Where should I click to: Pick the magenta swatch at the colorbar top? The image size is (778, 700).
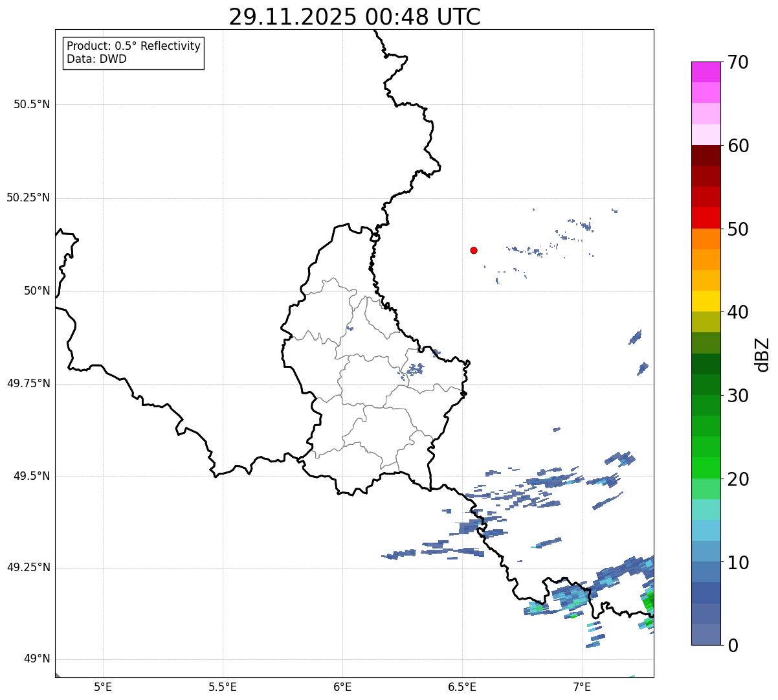tap(706, 72)
